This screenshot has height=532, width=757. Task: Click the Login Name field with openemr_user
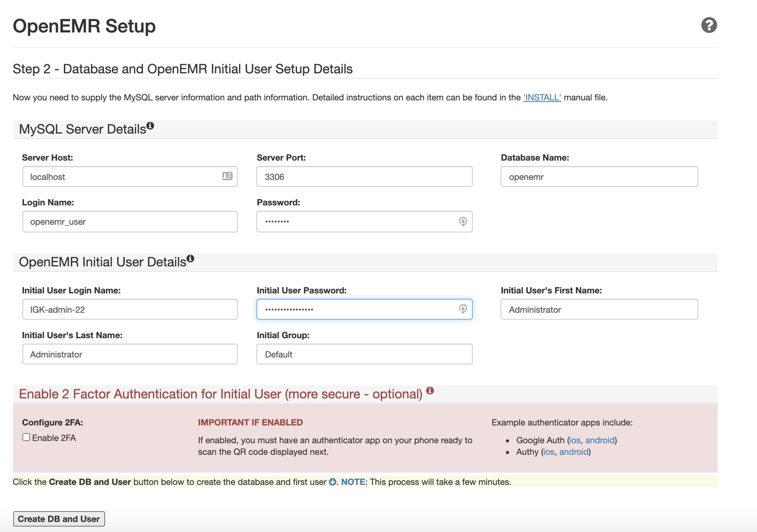pos(130,222)
